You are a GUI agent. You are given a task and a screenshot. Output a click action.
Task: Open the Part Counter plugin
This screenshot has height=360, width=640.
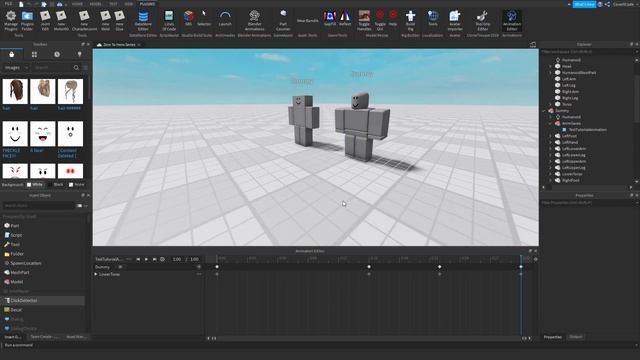coord(283,20)
